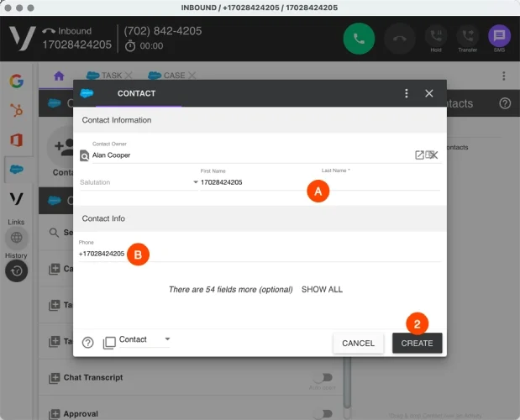This screenshot has height=420, width=520.
Task: Click the hang up call button
Action: (x=400, y=39)
